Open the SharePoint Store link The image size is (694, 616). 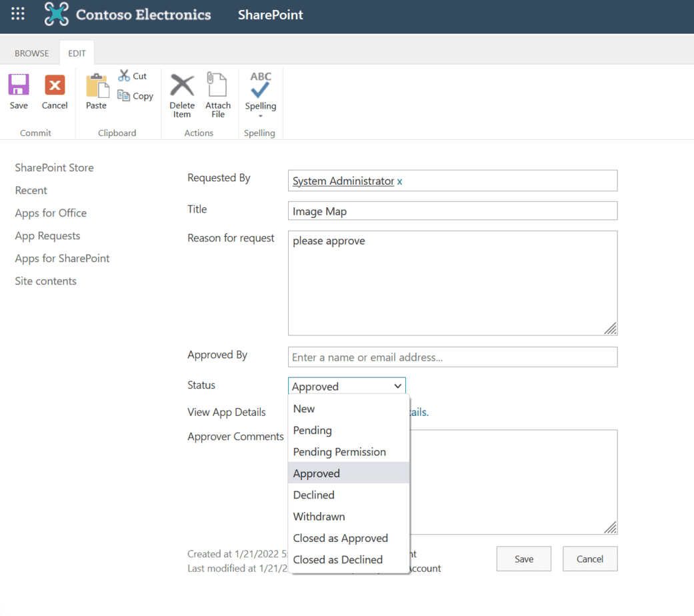pos(54,167)
